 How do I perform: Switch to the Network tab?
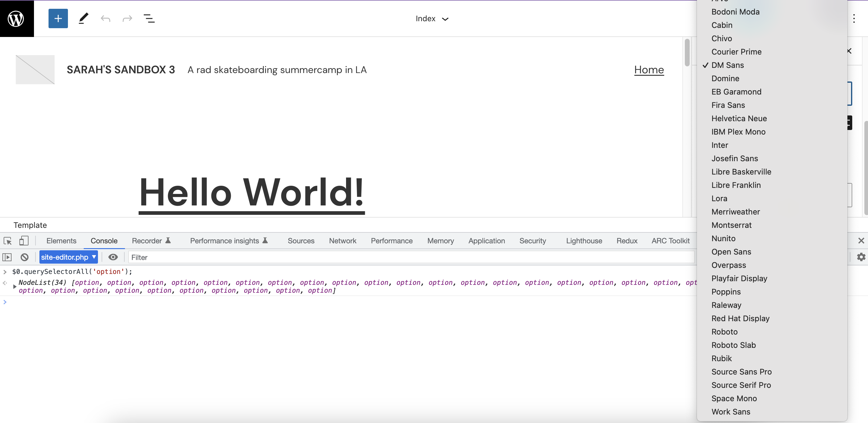[342, 241]
